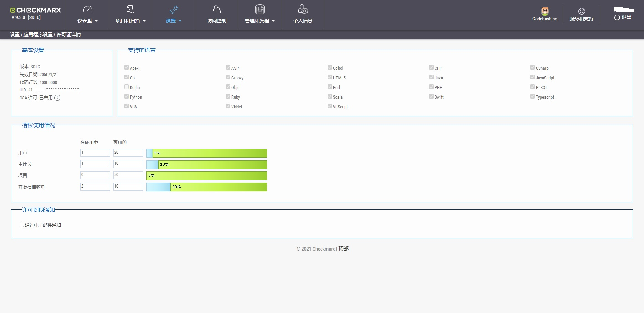Open the 管理和流程 management icon
The height and width of the screenshot is (313, 644).
pos(259,9)
